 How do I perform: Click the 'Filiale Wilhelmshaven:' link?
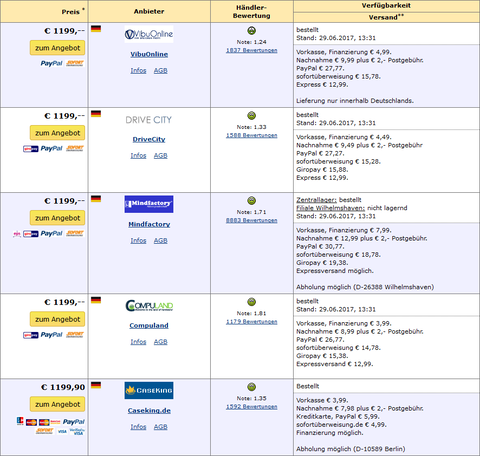(x=331, y=208)
